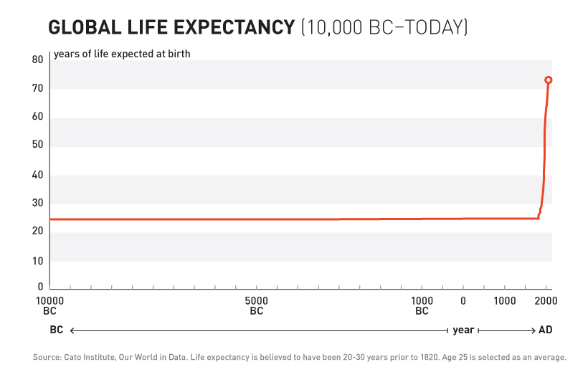Click the right-pointing AD arrow head
Image resolution: width=588 pixels, height=372 pixels.
531,330
